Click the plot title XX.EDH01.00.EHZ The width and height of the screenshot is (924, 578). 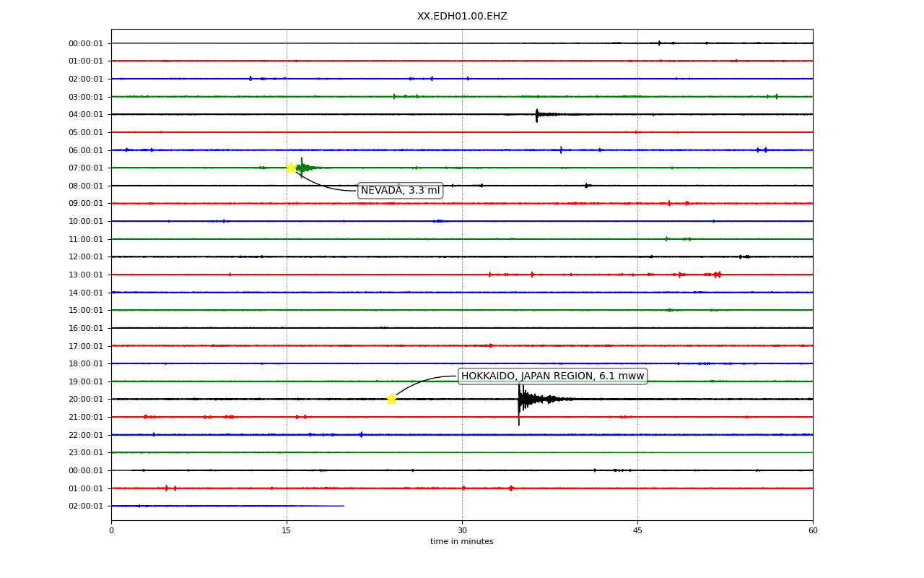(462, 17)
